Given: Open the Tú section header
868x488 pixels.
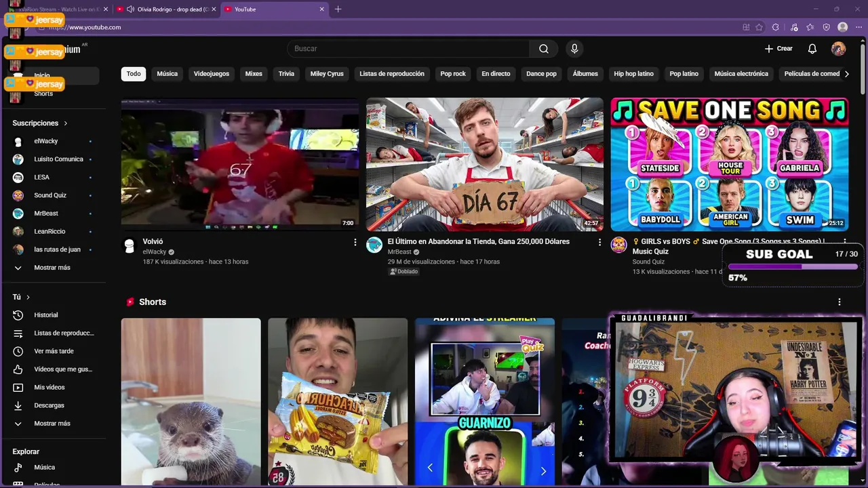Looking at the screenshot, I should point(21,297).
